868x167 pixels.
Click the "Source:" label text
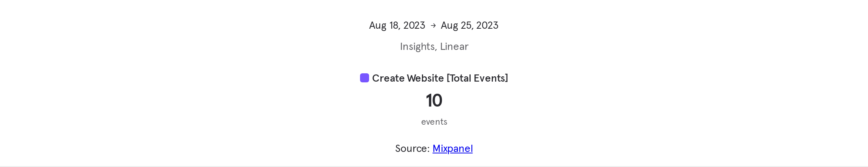click(412, 148)
